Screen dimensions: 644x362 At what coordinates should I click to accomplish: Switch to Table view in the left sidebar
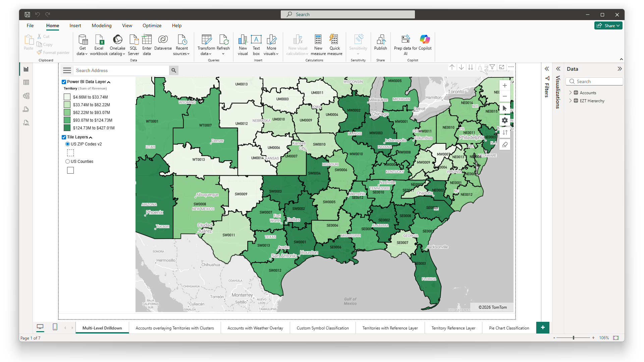click(26, 82)
